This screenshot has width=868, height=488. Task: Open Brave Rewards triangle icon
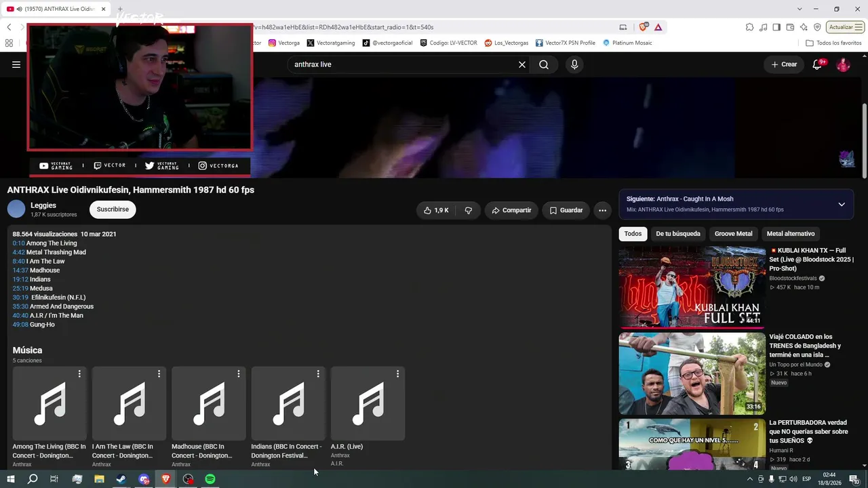click(x=658, y=27)
